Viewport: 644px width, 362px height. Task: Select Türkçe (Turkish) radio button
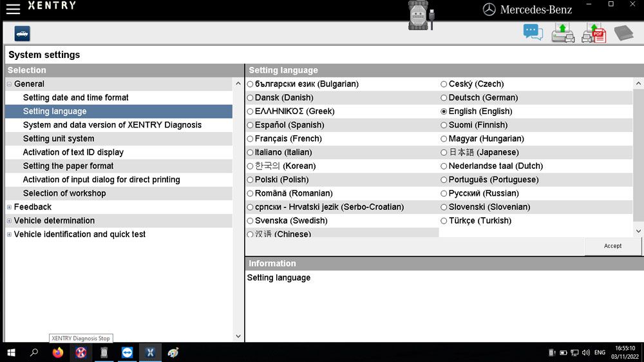click(444, 221)
